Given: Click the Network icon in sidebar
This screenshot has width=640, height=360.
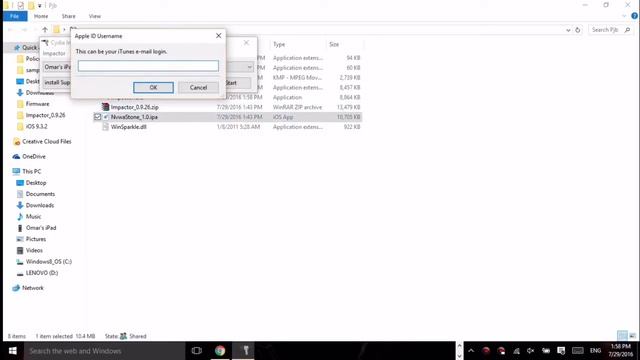Looking at the screenshot, I should click(x=16, y=288).
